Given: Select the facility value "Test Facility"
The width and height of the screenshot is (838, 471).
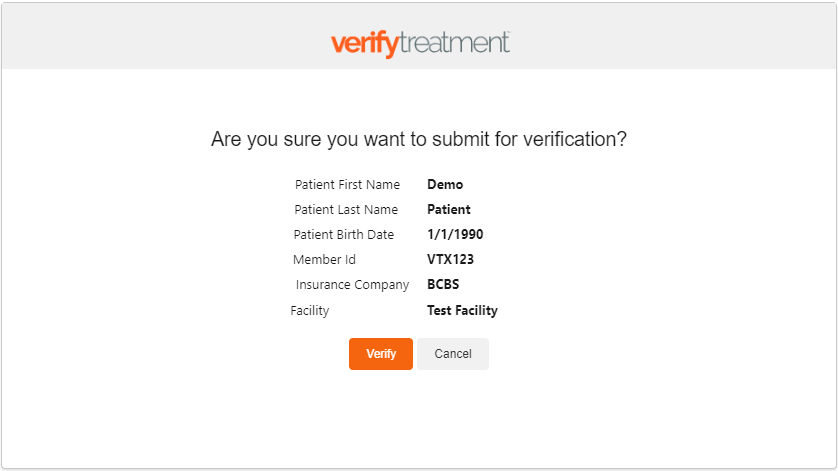Looking at the screenshot, I should (x=462, y=311).
